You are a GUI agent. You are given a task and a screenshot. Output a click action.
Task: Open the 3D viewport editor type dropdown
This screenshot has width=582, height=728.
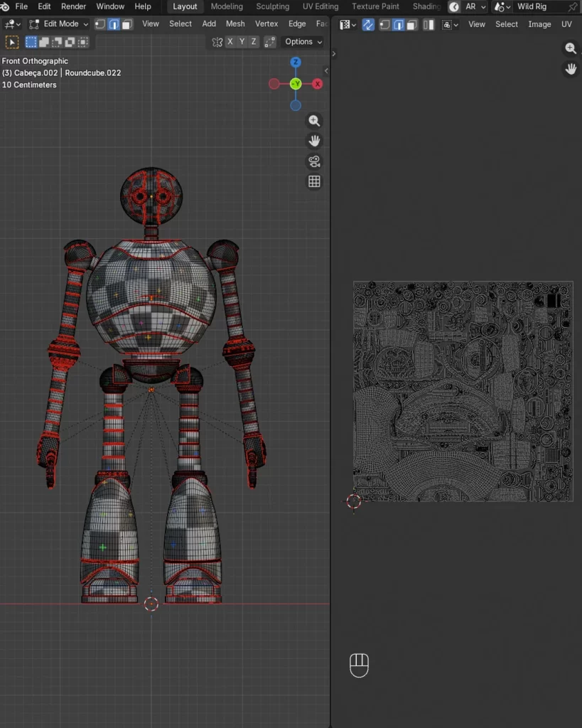point(13,23)
